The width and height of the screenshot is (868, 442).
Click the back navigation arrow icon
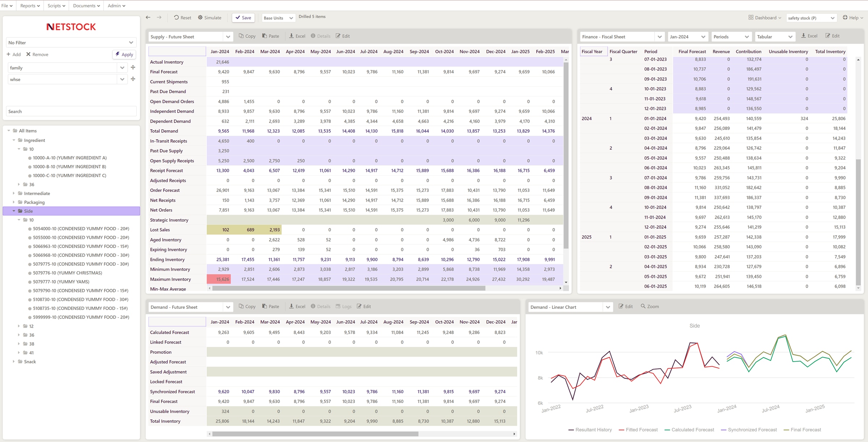pyautogui.click(x=148, y=17)
